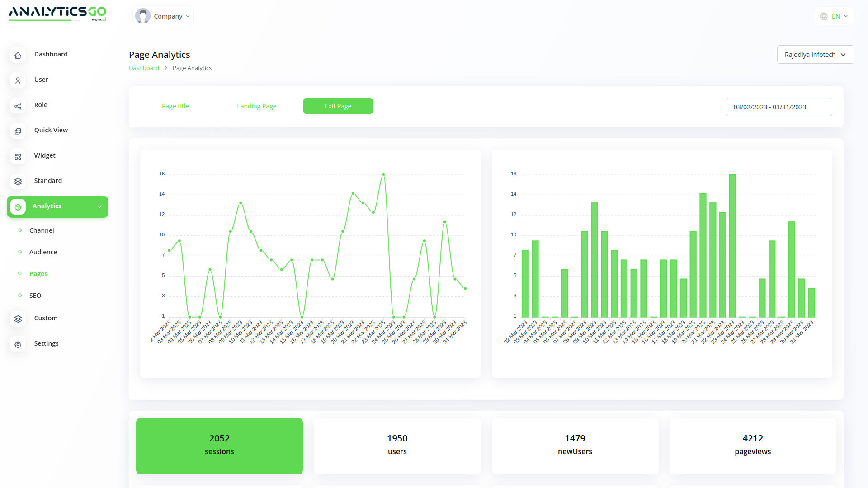Click the AnalyticsGo logo
This screenshot has width=868, height=488.
click(x=57, y=13)
